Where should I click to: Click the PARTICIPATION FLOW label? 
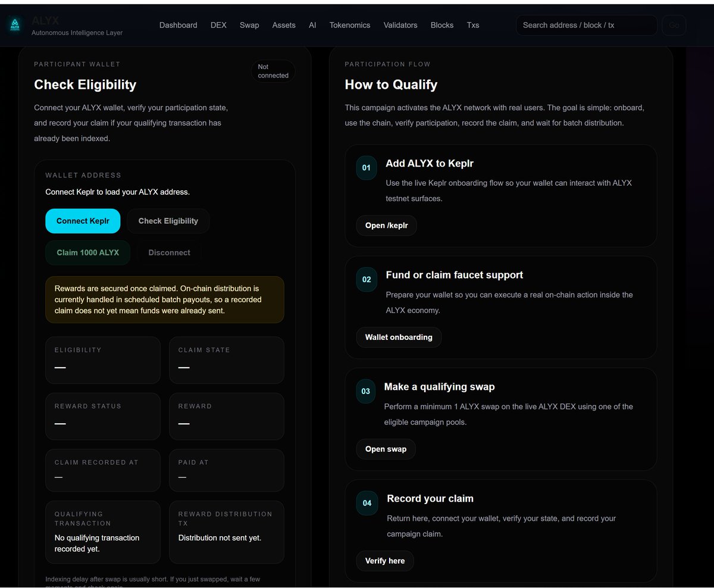pos(387,64)
